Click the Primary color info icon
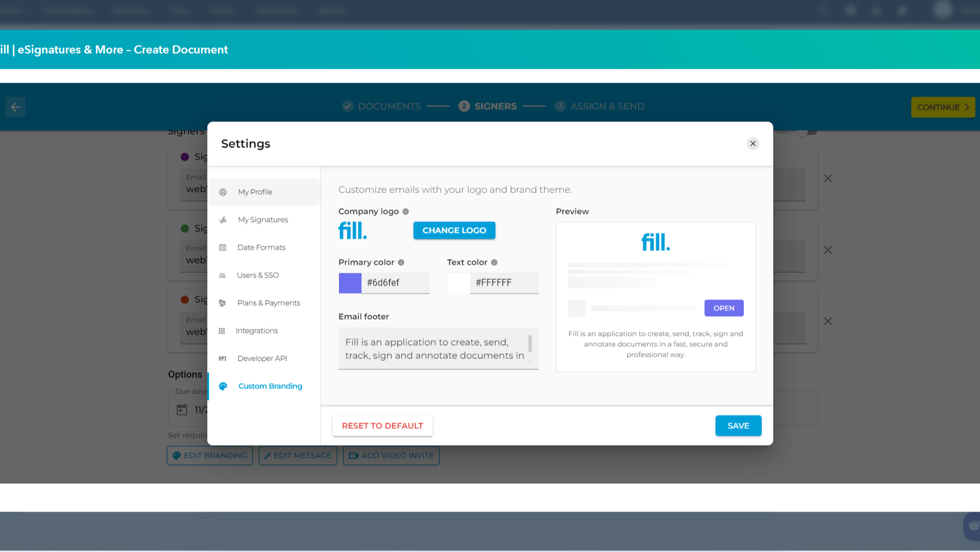The width and height of the screenshot is (980, 552). pos(401,262)
